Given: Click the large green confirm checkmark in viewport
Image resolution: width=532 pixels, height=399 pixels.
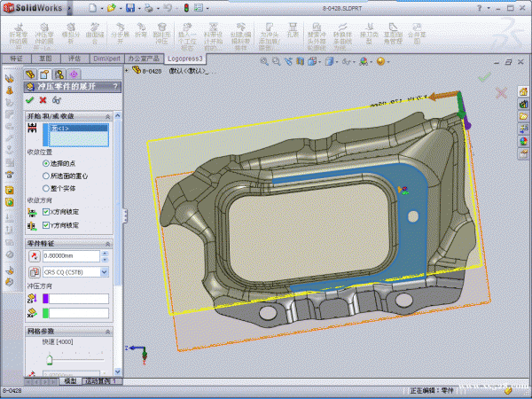Looking at the screenshot, I should (x=483, y=77).
